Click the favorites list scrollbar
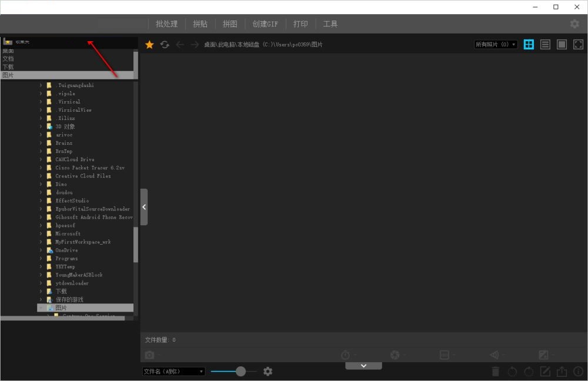 [136, 65]
